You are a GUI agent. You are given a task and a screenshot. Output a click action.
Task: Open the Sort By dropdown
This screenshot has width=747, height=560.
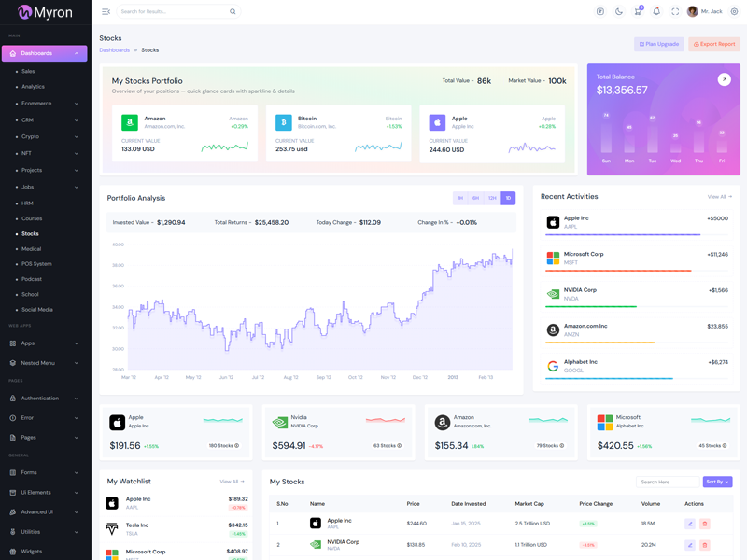pyautogui.click(x=717, y=482)
